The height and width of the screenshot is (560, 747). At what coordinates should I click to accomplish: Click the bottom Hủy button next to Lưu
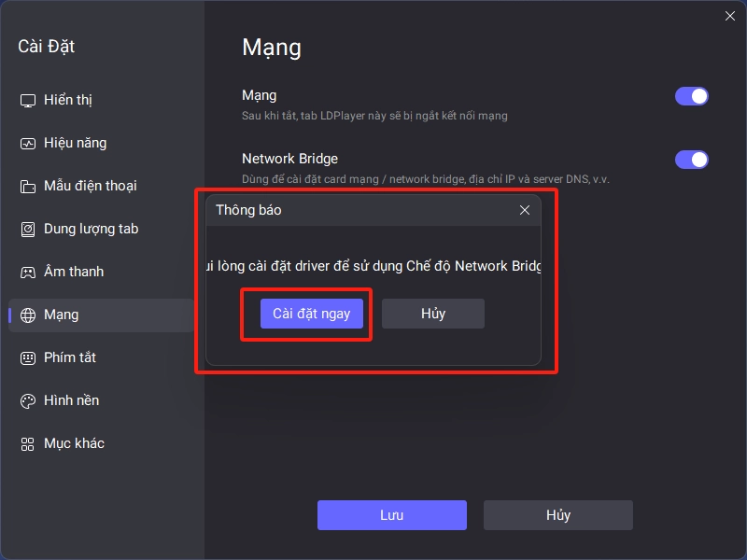click(x=558, y=515)
